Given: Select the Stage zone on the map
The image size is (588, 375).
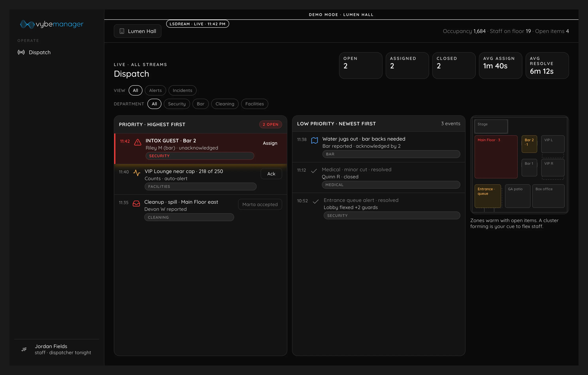Looking at the screenshot, I should 491,126.
